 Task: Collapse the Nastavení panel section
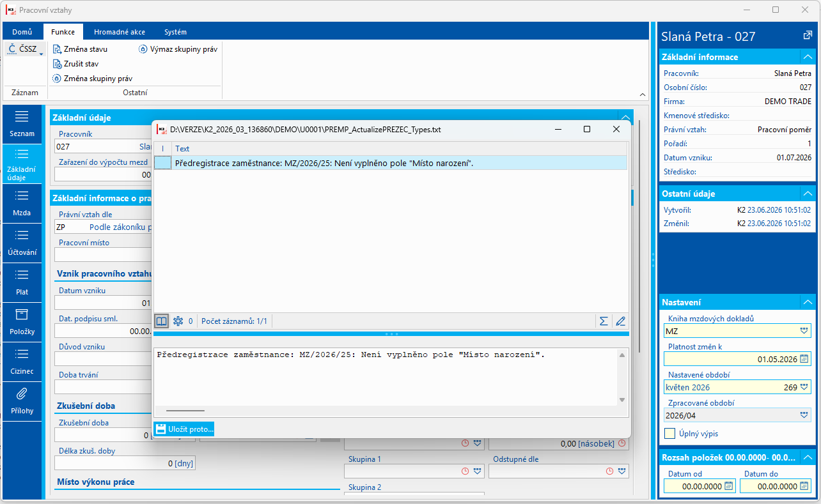pyautogui.click(x=807, y=302)
